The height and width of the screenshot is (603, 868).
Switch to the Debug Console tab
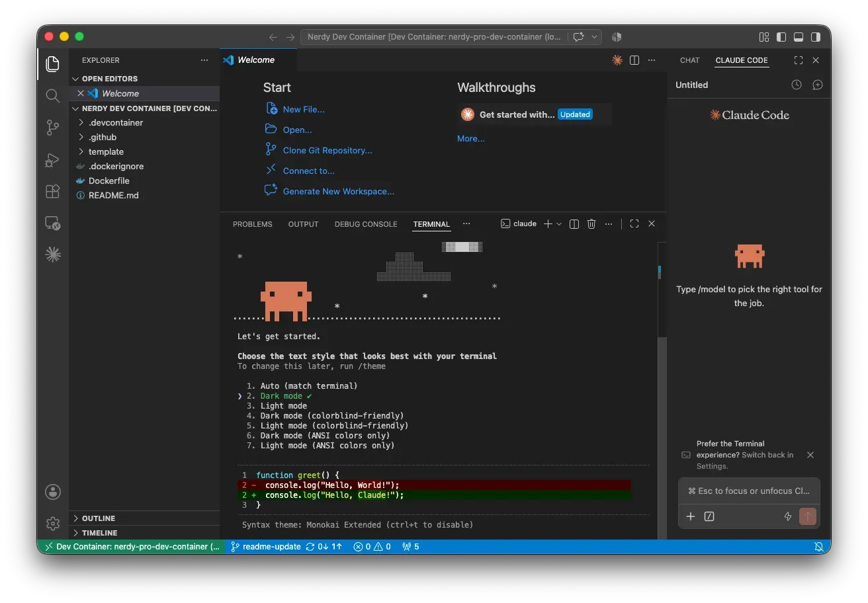(366, 224)
